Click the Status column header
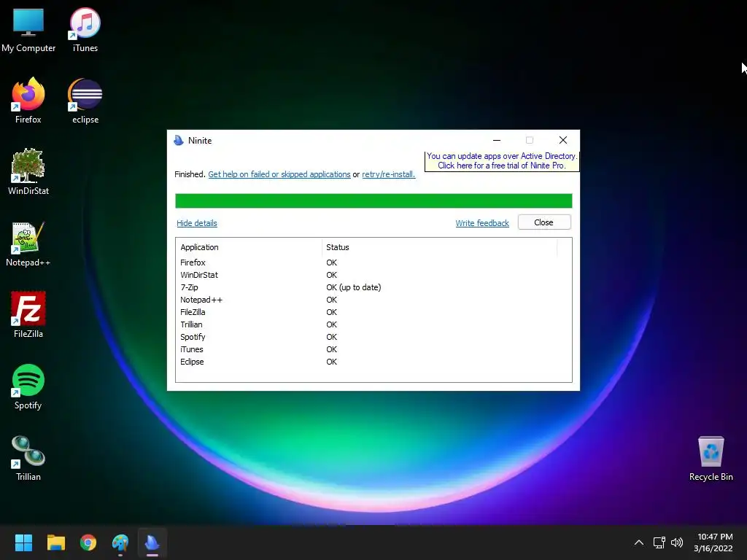 coord(439,247)
